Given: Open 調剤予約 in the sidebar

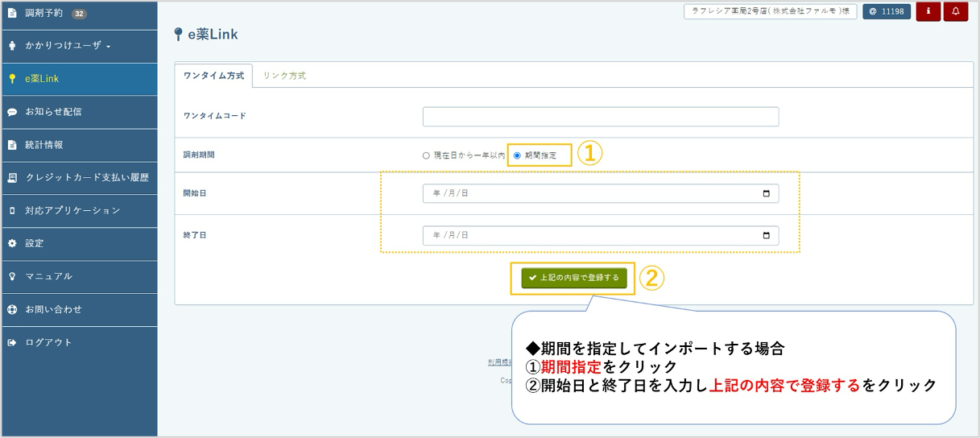Looking at the screenshot, I should (x=43, y=13).
